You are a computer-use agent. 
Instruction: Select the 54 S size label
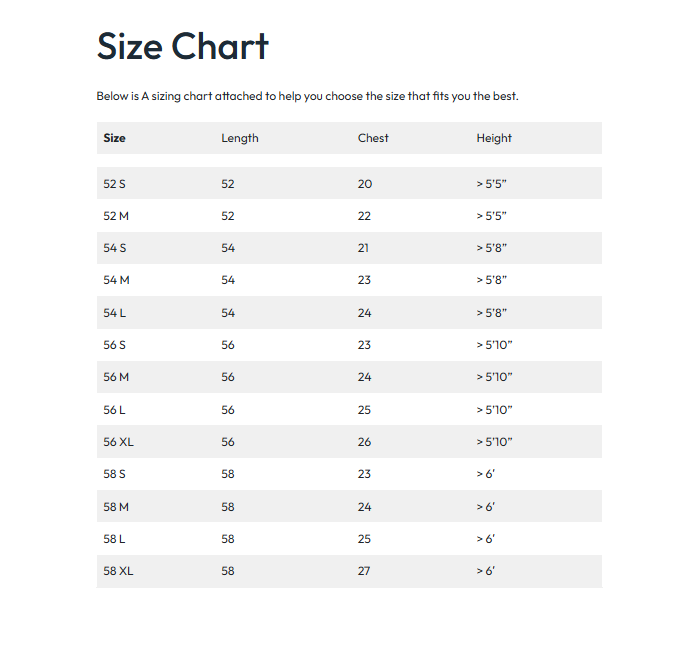[115, 248]
